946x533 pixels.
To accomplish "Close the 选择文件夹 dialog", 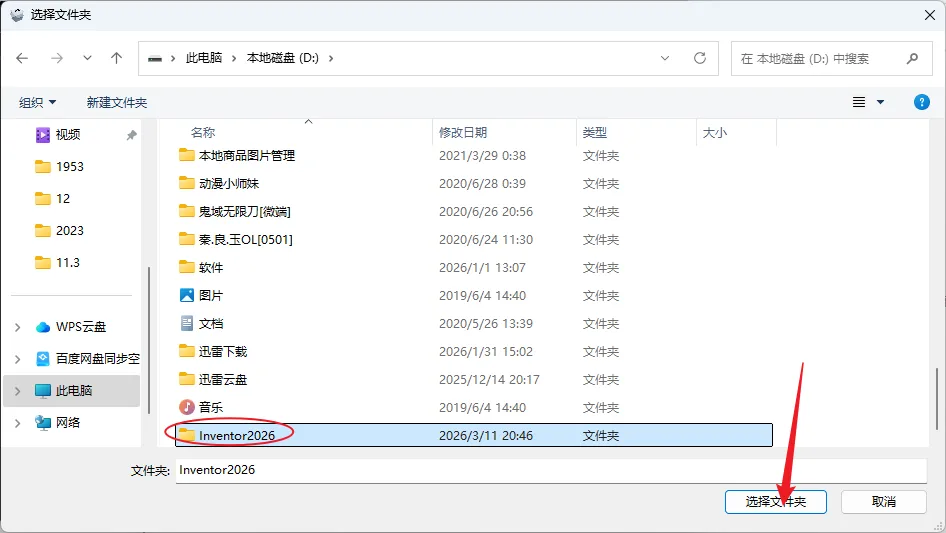I will (x=930, y=15).
